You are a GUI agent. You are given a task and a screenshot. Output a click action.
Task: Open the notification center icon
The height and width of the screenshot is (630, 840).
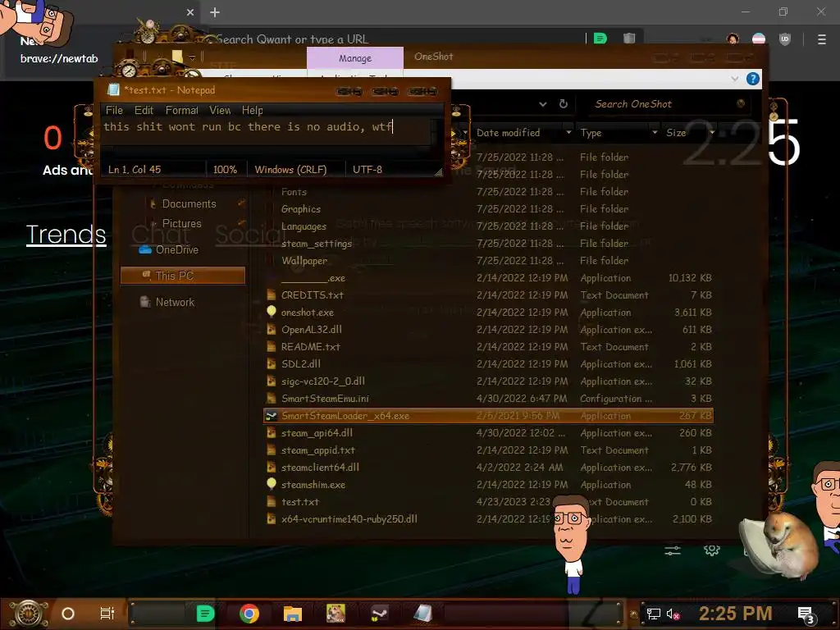(x=806, y=614)
